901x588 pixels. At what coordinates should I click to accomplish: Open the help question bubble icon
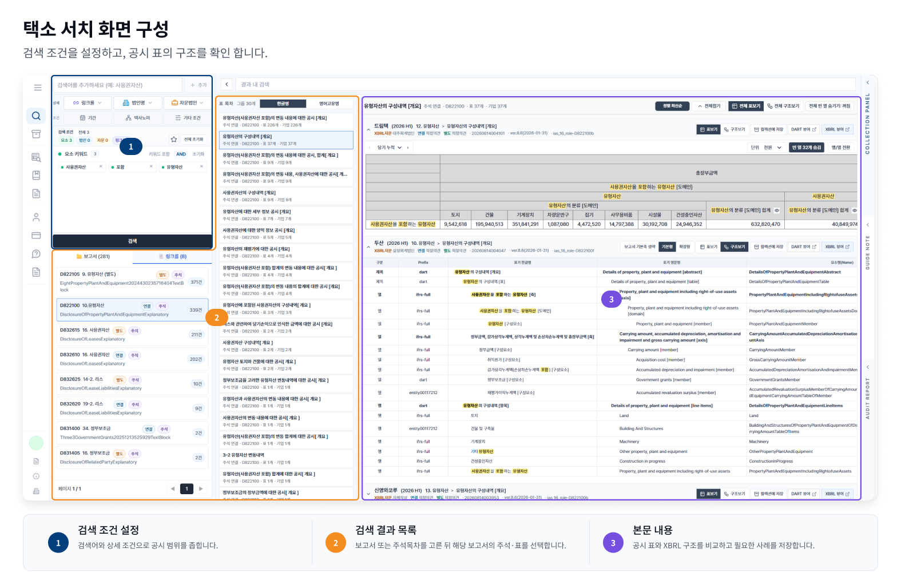pos(36,254)
